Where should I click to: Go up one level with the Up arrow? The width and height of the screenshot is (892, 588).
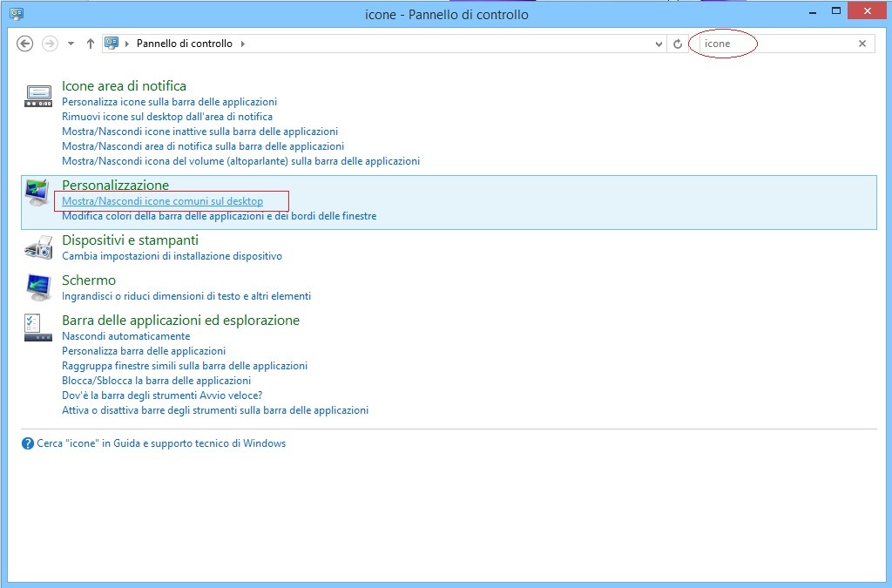pyautogui.click(x=90, y=44)
